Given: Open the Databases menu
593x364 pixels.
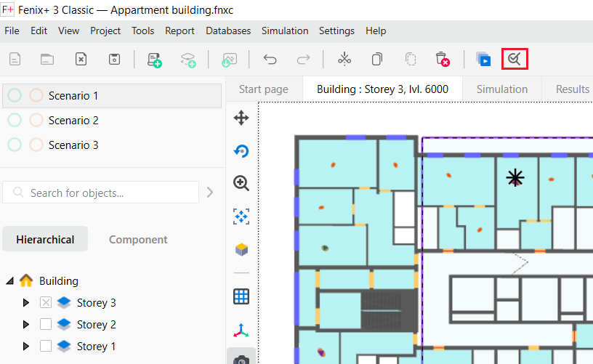Looking at the screenshot, I should (228, 31).
